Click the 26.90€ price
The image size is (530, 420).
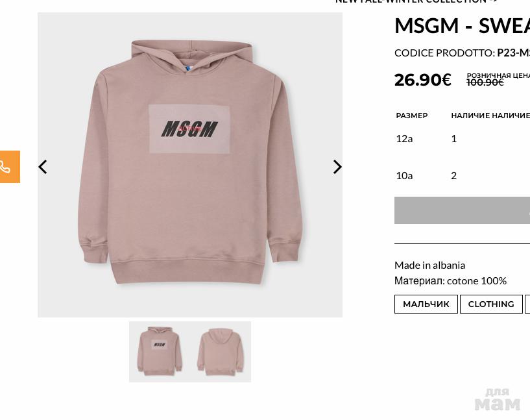422,80
